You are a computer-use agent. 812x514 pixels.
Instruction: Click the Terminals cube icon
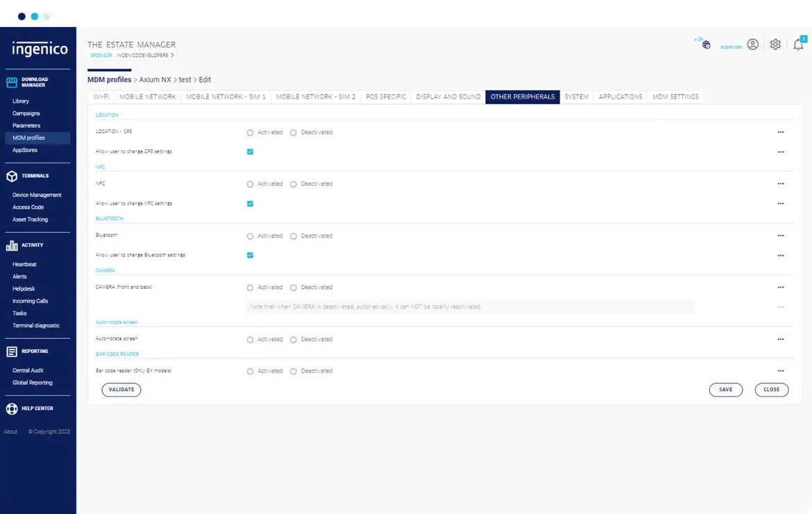(x=12, y=176)
